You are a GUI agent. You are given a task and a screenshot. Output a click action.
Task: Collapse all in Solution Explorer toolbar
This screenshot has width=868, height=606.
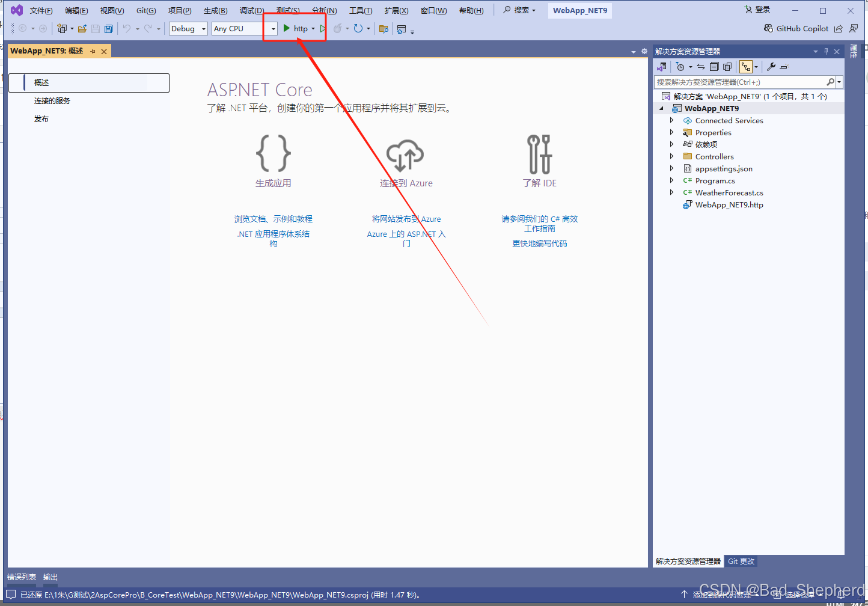[714, 67]
